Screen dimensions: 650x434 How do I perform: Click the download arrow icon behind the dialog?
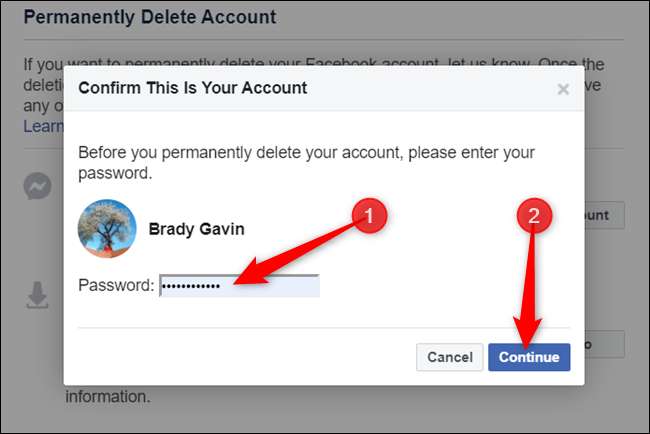point(38,294)
